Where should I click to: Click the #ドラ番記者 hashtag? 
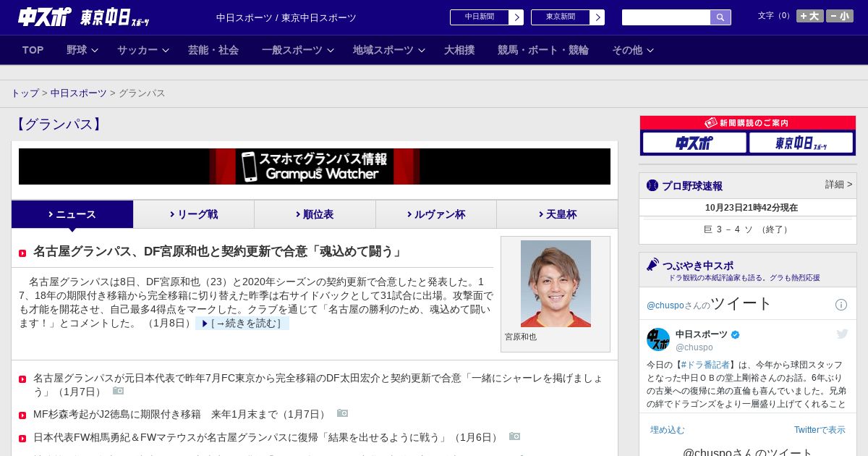click(705, 365)
